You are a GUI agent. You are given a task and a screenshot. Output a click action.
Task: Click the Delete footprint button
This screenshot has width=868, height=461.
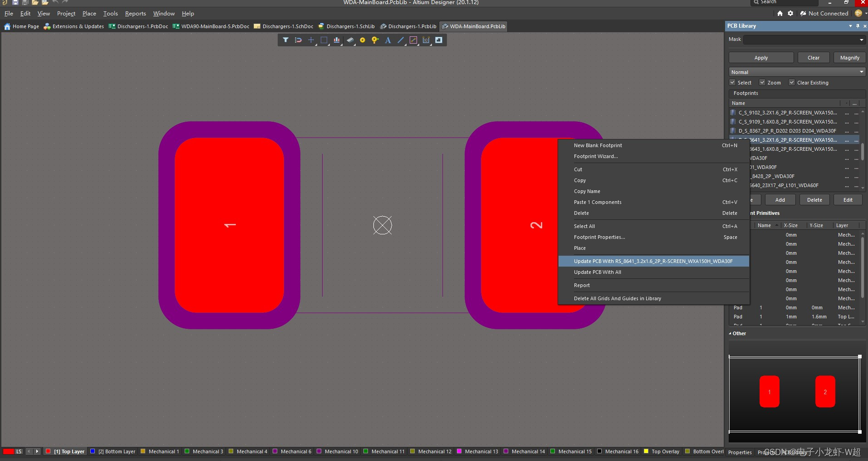click(x=814, y=200)
